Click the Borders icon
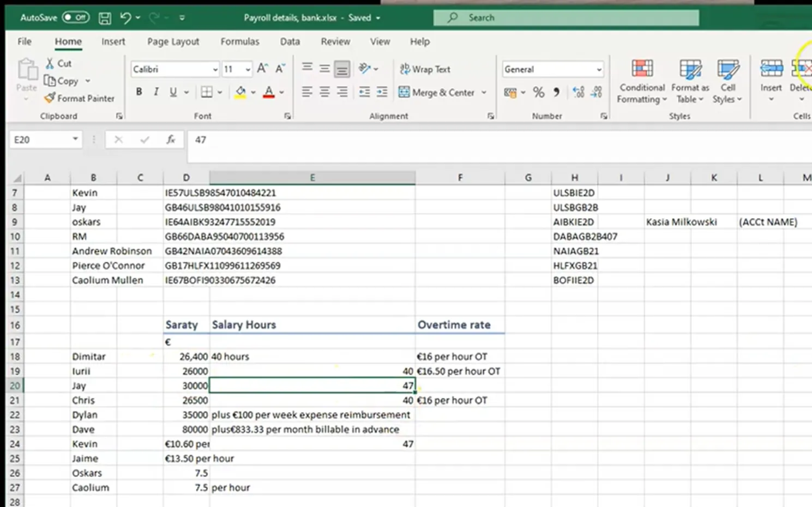Viewport: 812px width, 507px height. pos(207,92)
